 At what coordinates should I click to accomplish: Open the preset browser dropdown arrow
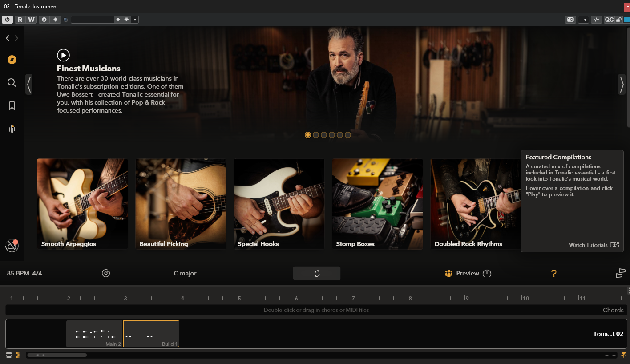(x=135, y=20)
